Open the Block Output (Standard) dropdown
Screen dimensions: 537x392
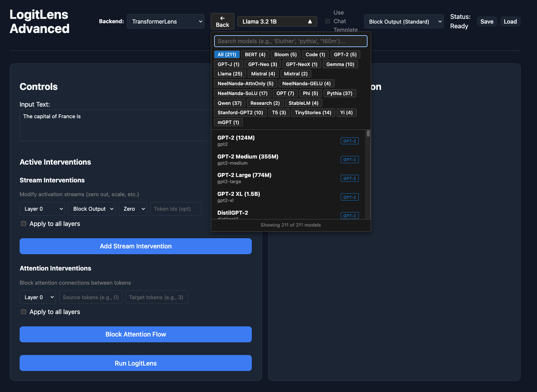click(x=404, y=21)
